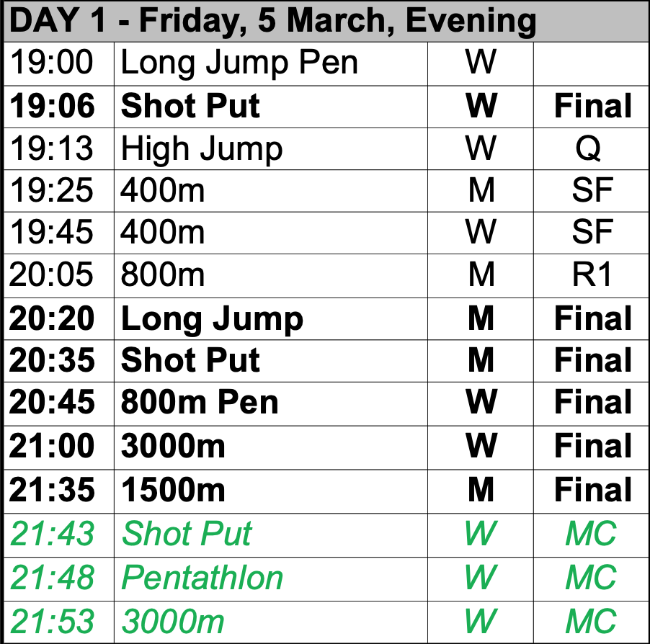This screenshot has height=644, width=650.
Task: Select the bold Shot Put women's Final event
Action: pos(190,106)
